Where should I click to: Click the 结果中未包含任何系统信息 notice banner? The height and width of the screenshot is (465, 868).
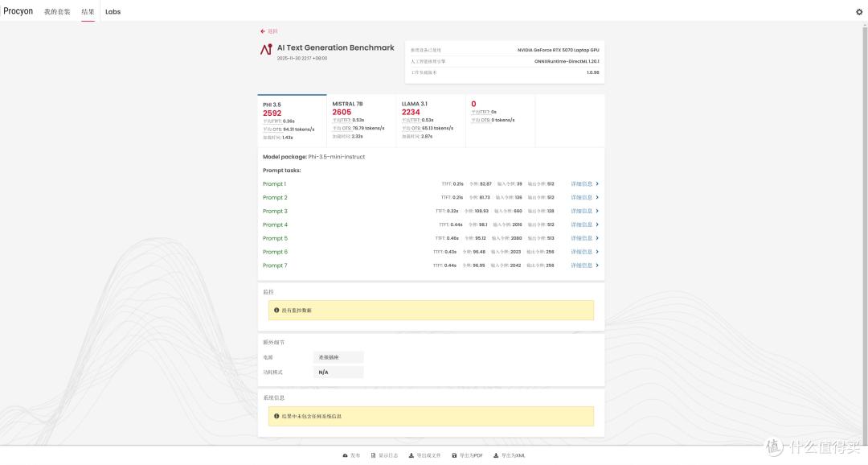coord(432,416)
